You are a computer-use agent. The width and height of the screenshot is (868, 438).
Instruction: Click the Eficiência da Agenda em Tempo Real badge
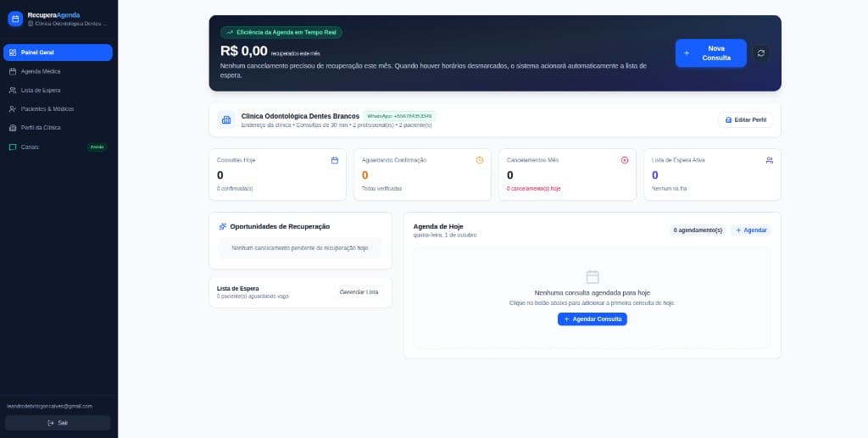click(281, 32)
